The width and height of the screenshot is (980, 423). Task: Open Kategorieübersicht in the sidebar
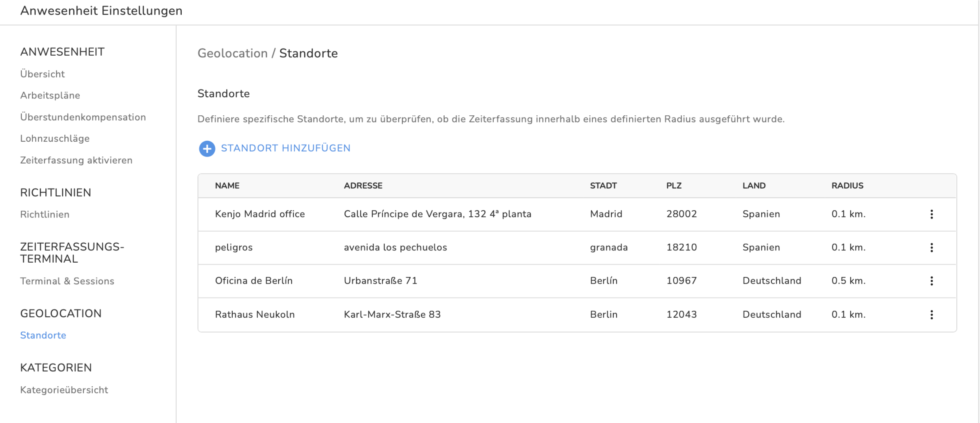coord(64,389)
